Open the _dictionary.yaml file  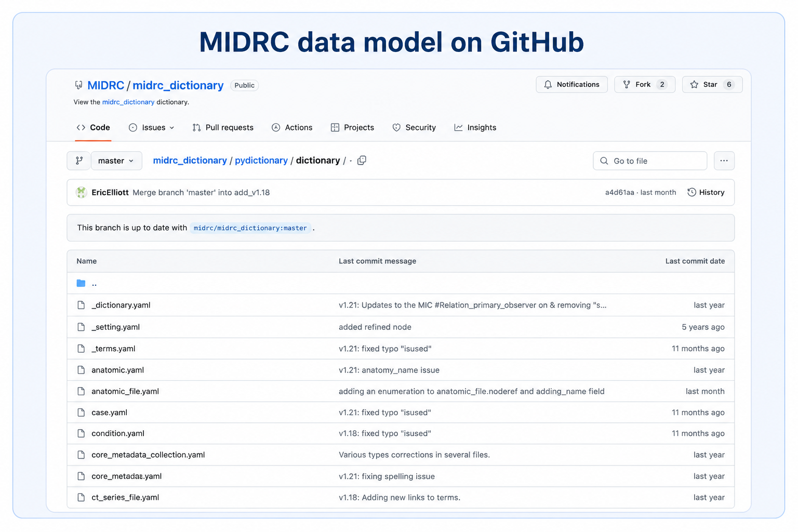coord(121,305)
